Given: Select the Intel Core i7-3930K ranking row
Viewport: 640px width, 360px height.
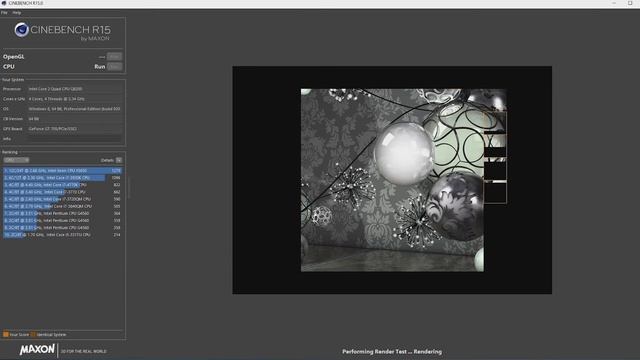Looking at the screenshot, I should click(x=62, y=178).
